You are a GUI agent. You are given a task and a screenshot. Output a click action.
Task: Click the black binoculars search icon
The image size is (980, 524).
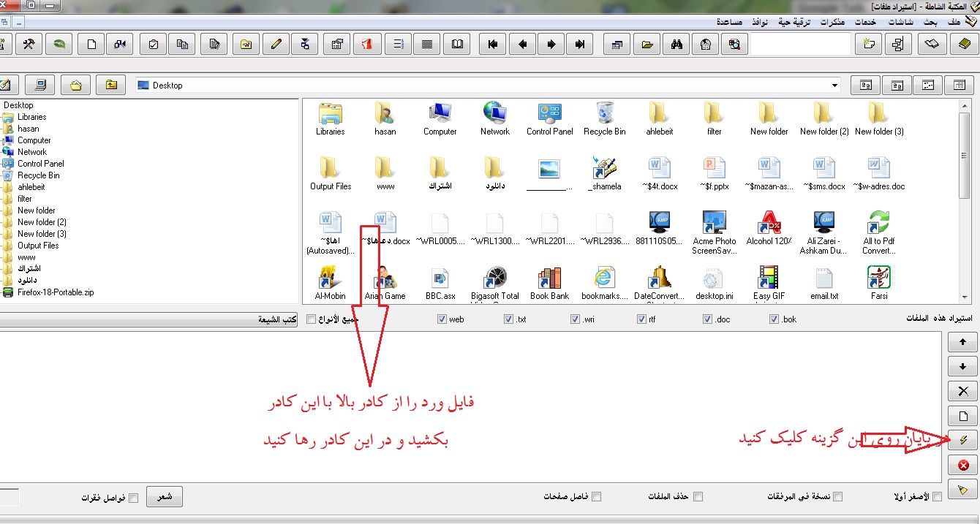[x=676, y=44]
